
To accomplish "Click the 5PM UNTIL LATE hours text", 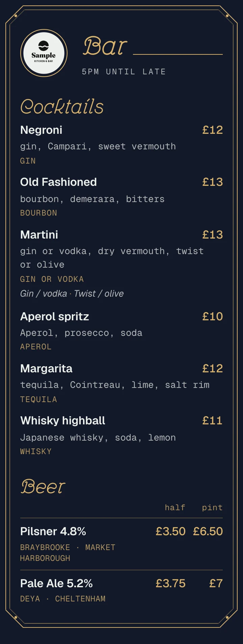I will pyautogui.click(x=124, y=72).
